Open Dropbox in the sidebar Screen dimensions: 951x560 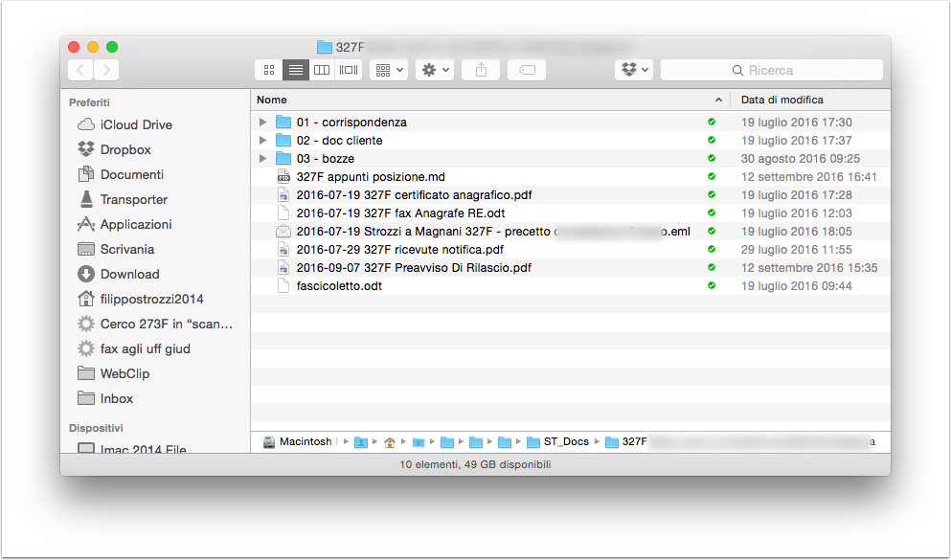(115, 149)
